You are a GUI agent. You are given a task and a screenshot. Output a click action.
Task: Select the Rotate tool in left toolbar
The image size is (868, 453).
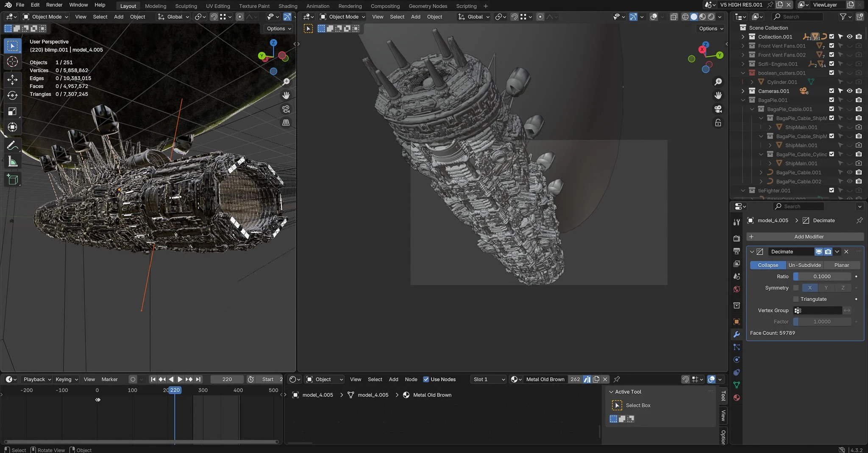click(x=12, y=95)
